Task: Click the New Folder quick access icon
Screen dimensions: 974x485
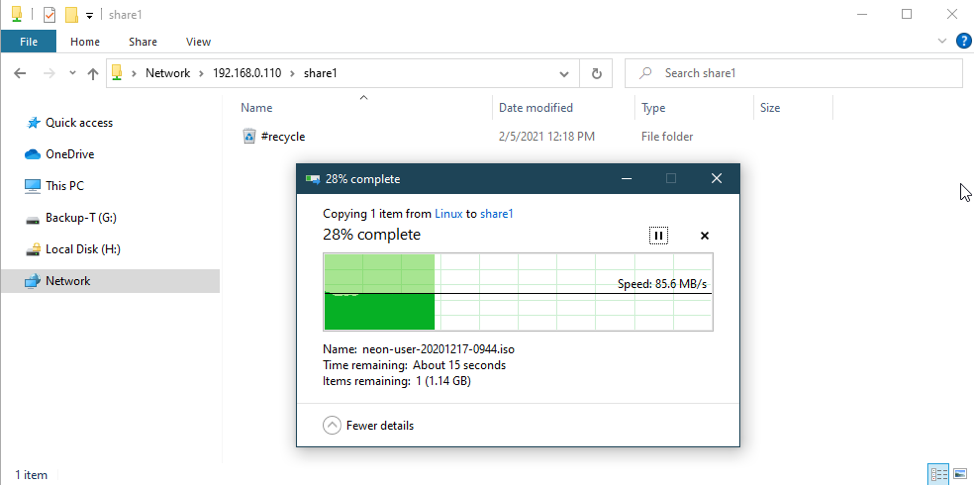Action: tap(71, 15)
